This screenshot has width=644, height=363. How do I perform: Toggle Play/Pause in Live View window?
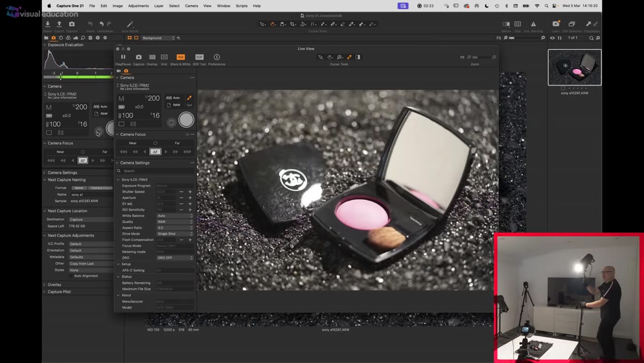point(123,57)
